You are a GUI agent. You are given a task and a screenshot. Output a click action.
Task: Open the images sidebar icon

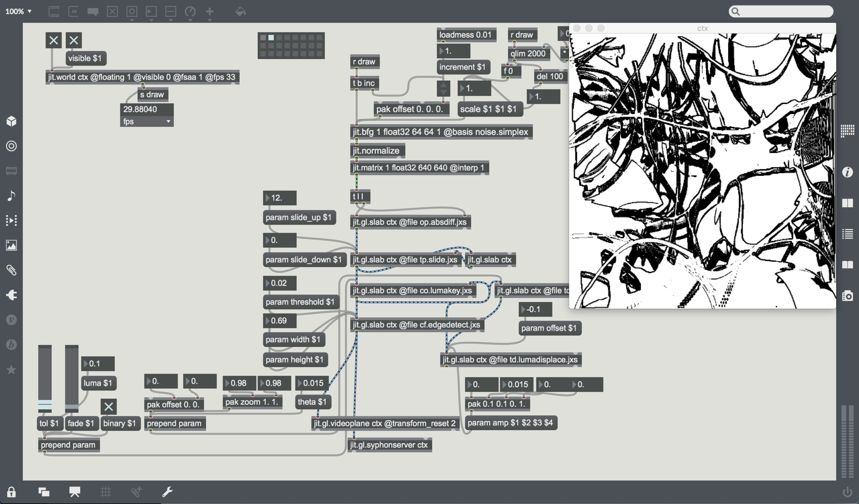(11, 245)
